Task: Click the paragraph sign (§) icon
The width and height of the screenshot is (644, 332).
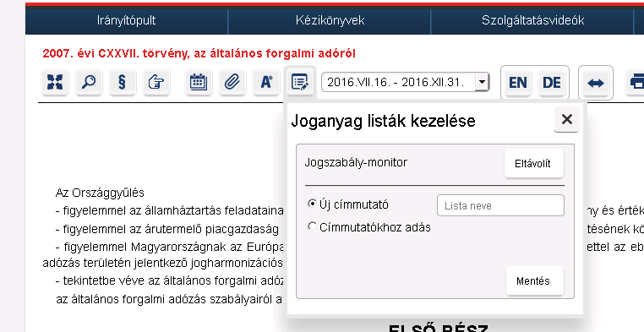Action: pyautogui.click(x=122, y=82)
